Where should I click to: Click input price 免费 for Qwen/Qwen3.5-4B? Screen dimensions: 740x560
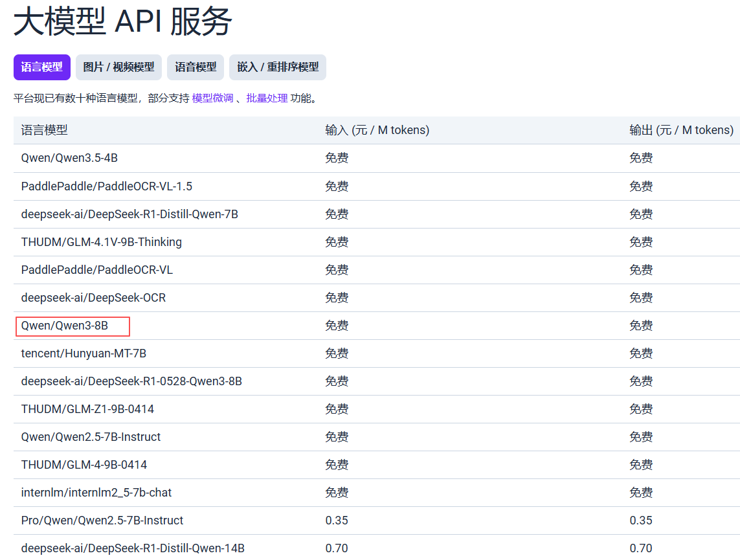point(337,158)
